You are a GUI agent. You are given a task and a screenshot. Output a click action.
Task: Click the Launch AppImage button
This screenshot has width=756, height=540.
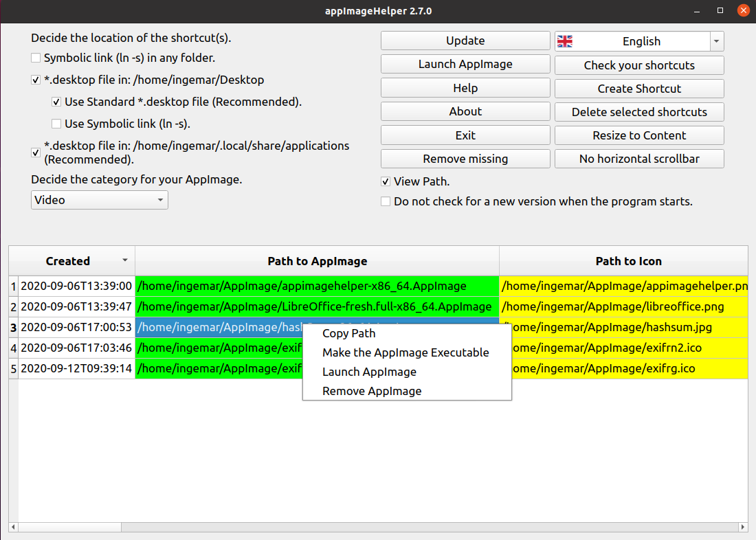click(x=465, y=64)
